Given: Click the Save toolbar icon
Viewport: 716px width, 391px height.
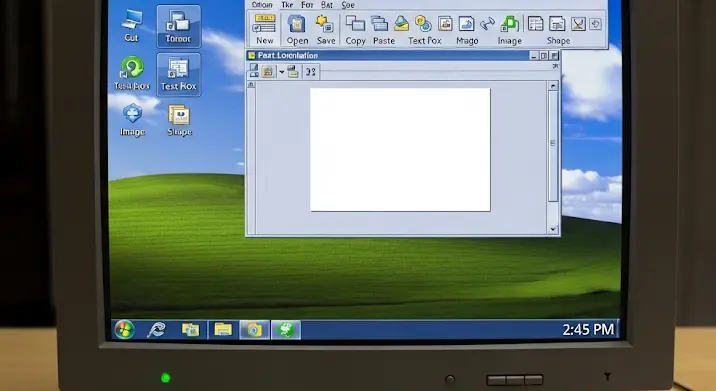Looking at the screenshot, I should click(x=325, y=24).
